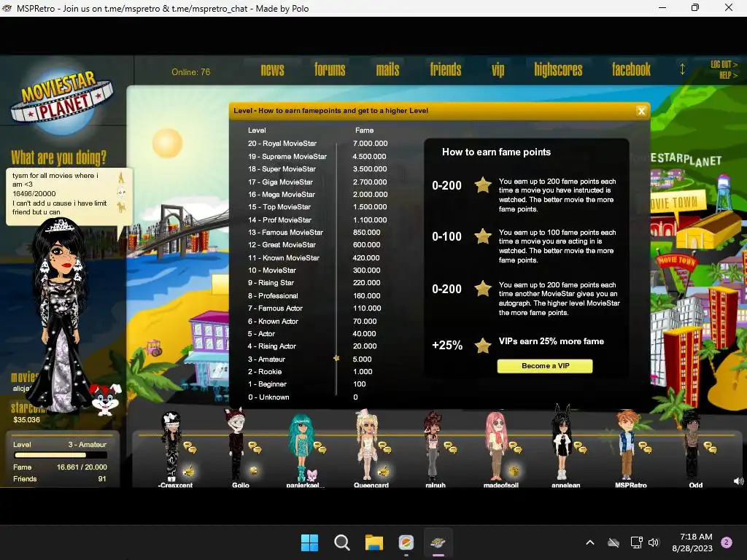The width and height of the screenshot is (747, 560).
Task: Open chat bubbles icon next to Odd
Action: pyautogui.click(x=710, y=447)
